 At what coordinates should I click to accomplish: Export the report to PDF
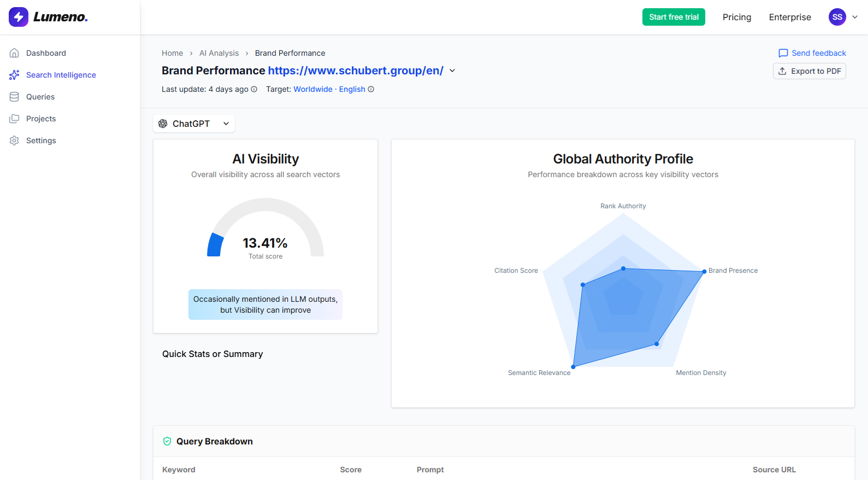coord(809,71)
